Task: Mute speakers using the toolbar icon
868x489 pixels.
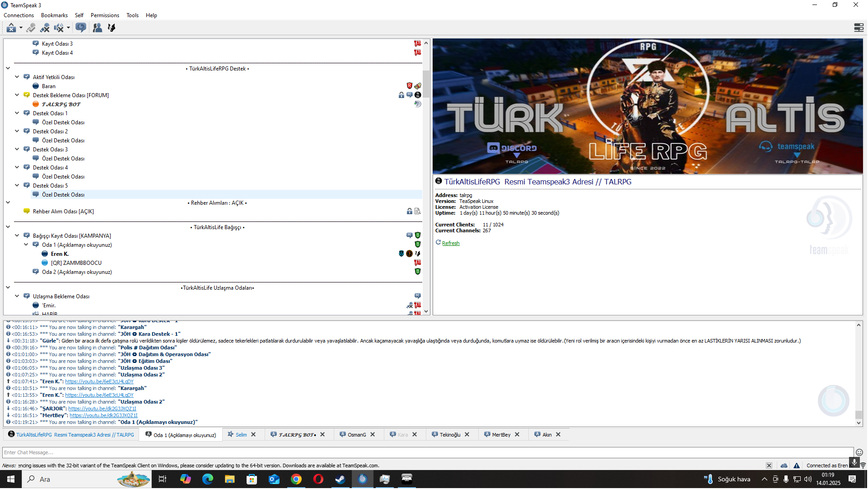Action: [59, 28]
